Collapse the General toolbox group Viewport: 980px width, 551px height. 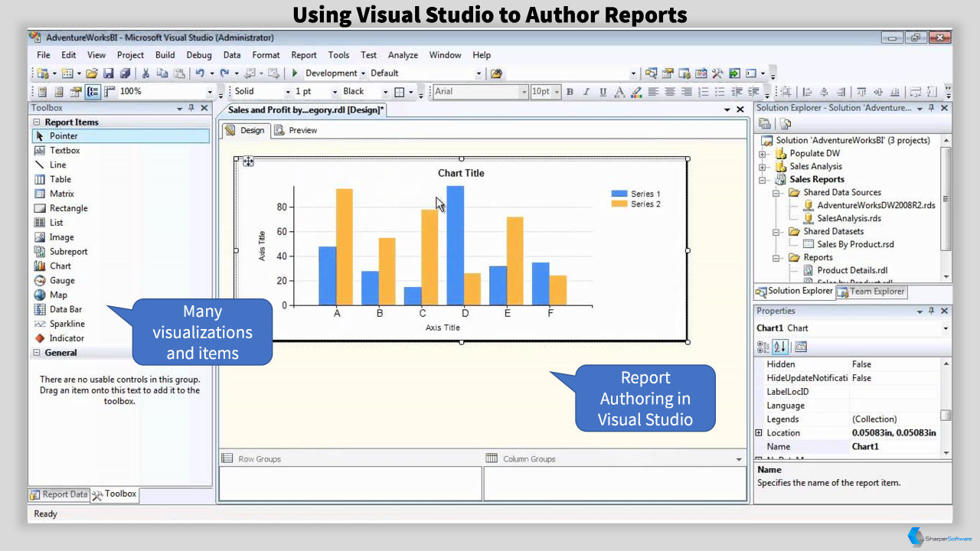[x=36, y=353]
